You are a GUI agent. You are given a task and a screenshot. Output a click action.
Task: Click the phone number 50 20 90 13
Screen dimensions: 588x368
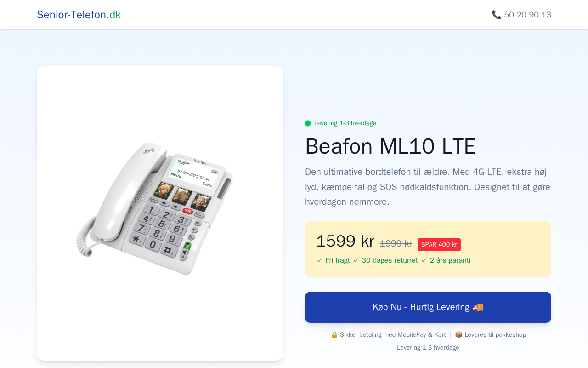[527, 15]
